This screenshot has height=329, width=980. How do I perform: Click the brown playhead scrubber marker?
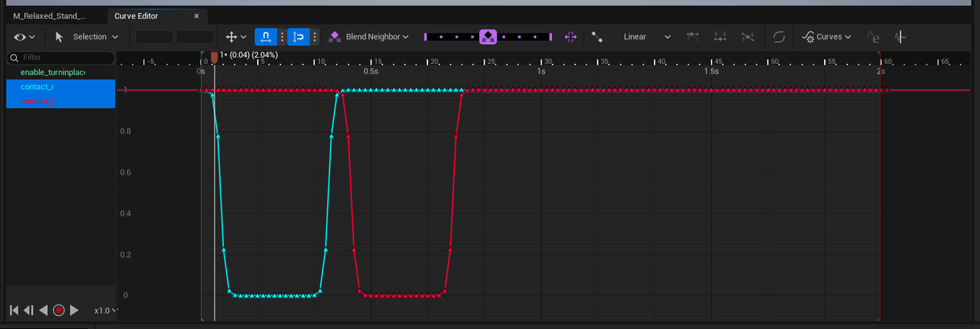point(214,59)
